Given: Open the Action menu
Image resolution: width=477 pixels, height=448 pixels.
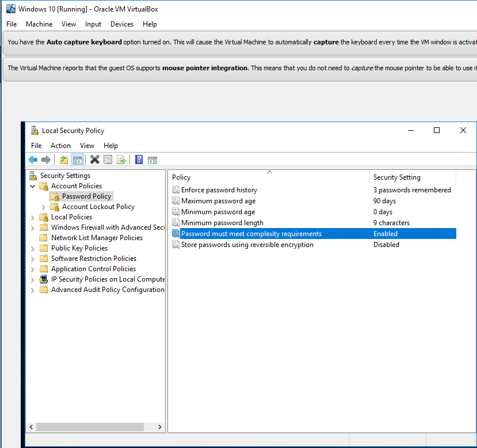Looking at the screenshot, I should (x=60, y=146).
